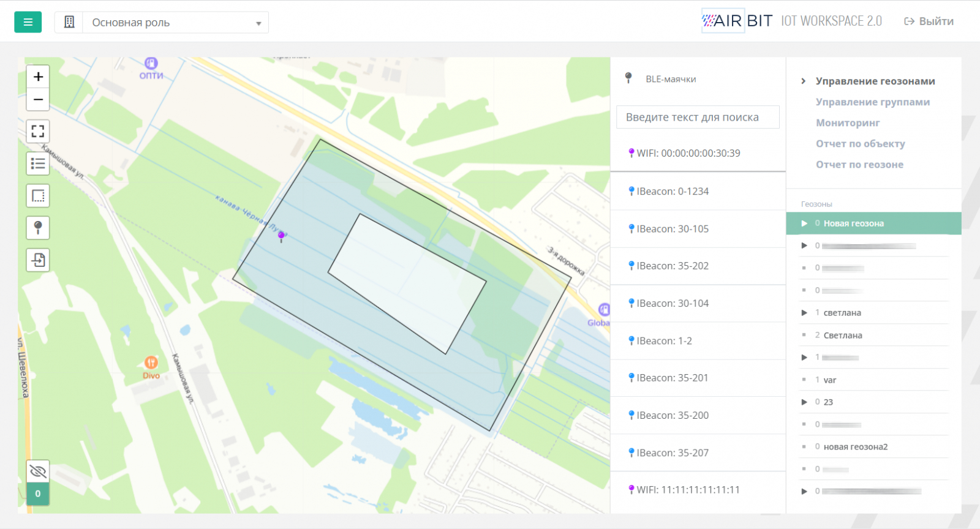Viewport: 980px width, 529px height.
Task: Select the Светлана geozone with count 2
Action: pyautogui.click(x=874, y=335)
